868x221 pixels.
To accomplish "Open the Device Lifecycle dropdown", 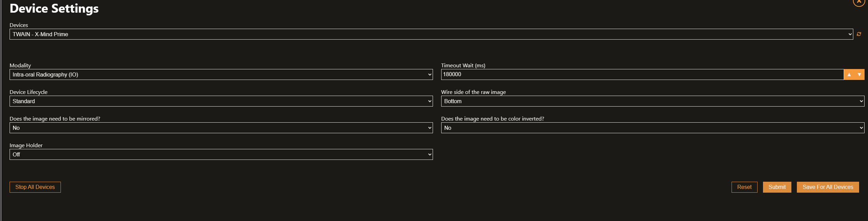I will click(x=221, y=101).
